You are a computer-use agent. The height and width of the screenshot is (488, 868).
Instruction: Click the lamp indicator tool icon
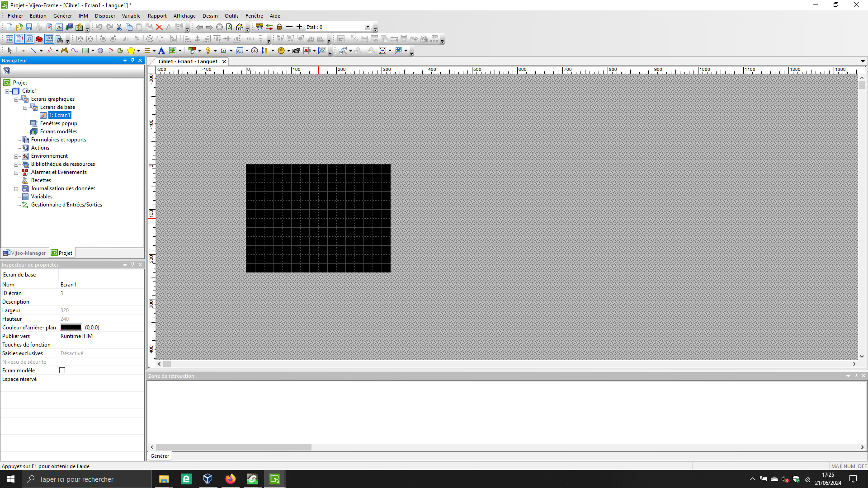coord(208,51)
